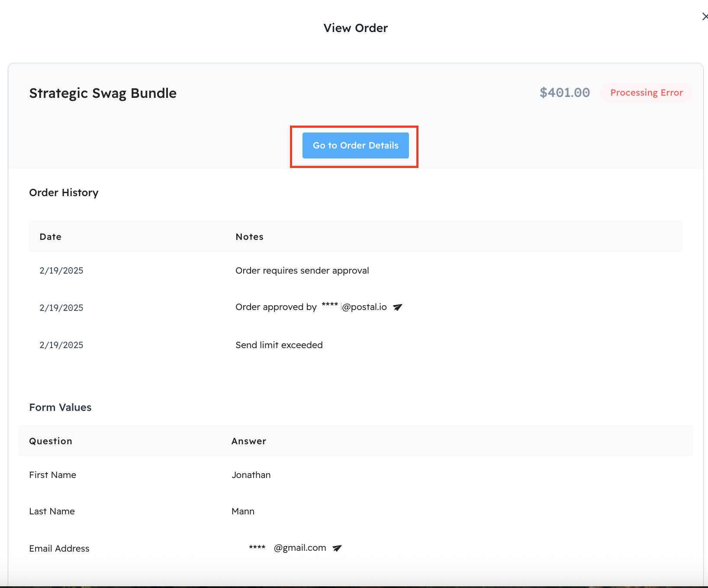
Task: Click the Question column header
Action: (51, 441)
